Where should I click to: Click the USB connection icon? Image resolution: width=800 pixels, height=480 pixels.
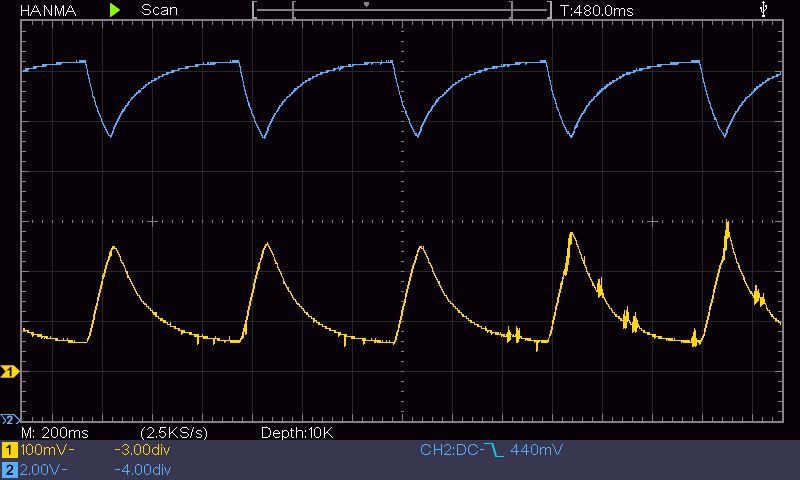pos(763,9)
